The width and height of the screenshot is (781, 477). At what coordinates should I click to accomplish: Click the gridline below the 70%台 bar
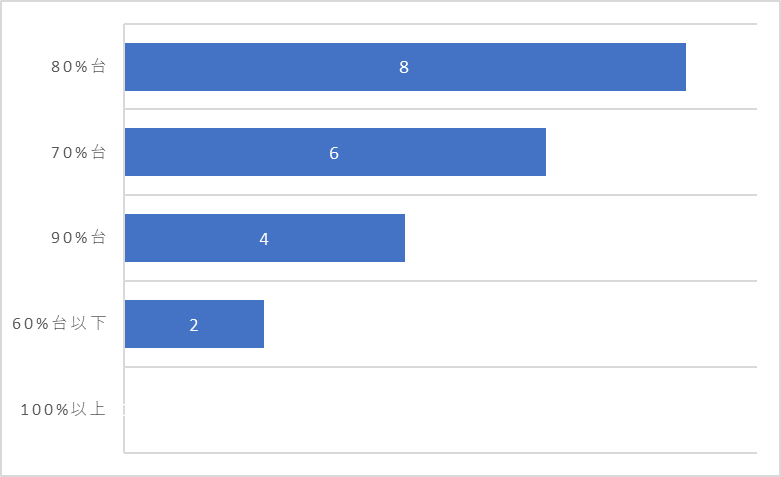pyautogui.click(x=440, y=195)
